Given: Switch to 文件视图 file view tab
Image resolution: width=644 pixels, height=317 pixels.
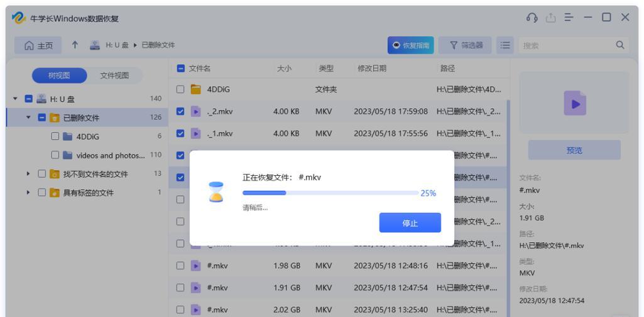Looking at the screenshot, I should coord(114,75).
